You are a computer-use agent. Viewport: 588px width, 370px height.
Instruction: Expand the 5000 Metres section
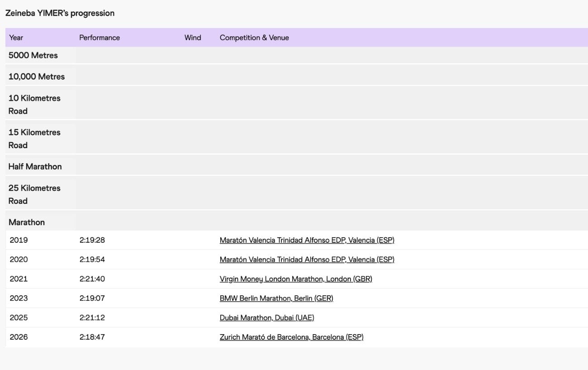(x=33, y=55)
